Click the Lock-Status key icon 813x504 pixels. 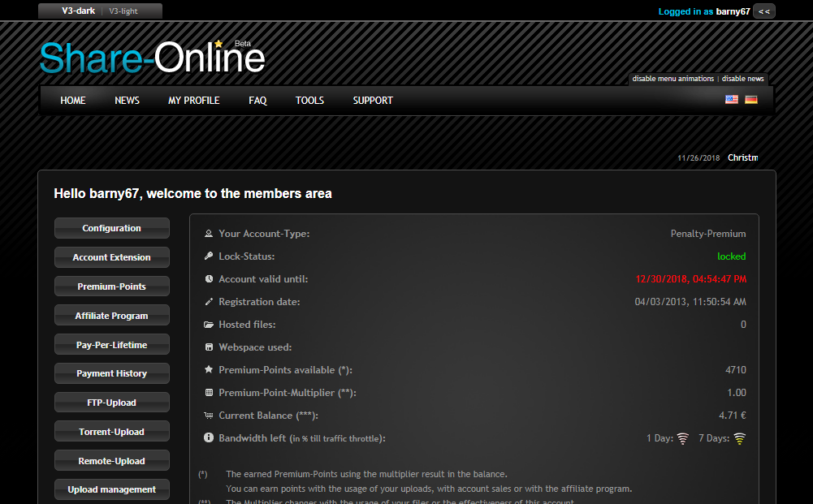pos(209,256)
